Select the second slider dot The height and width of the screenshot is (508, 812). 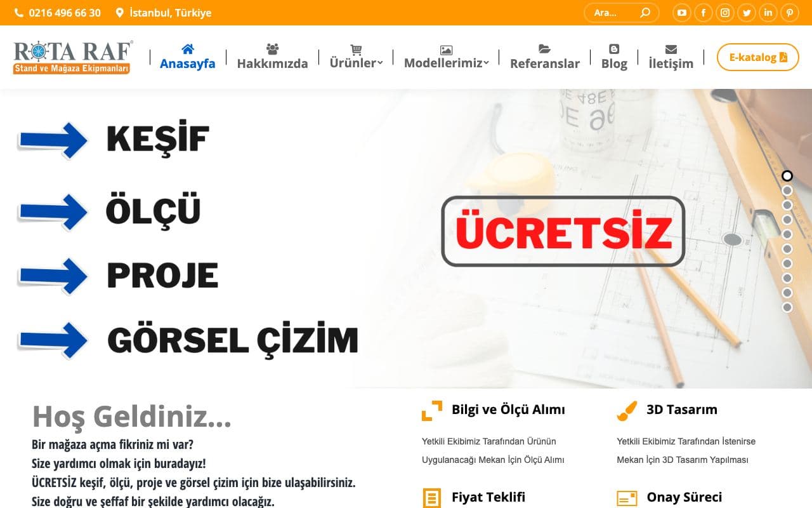point(787,190)
